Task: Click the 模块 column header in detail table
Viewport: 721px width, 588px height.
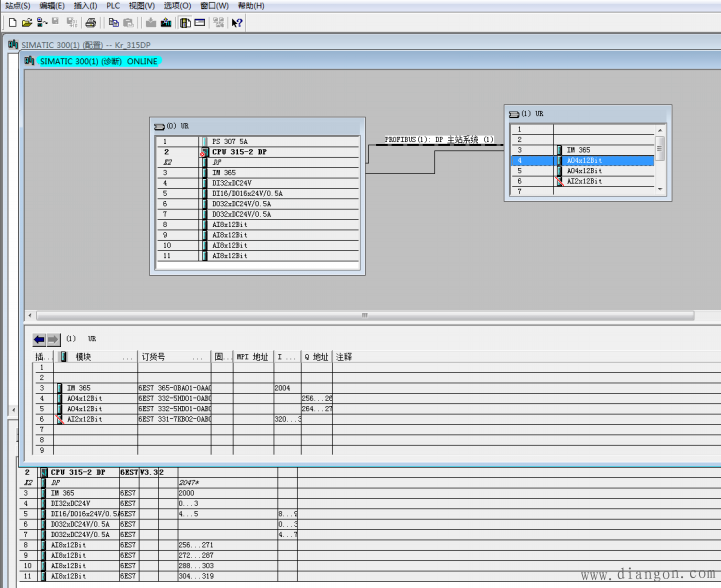Action: click(x=83, y=356)
